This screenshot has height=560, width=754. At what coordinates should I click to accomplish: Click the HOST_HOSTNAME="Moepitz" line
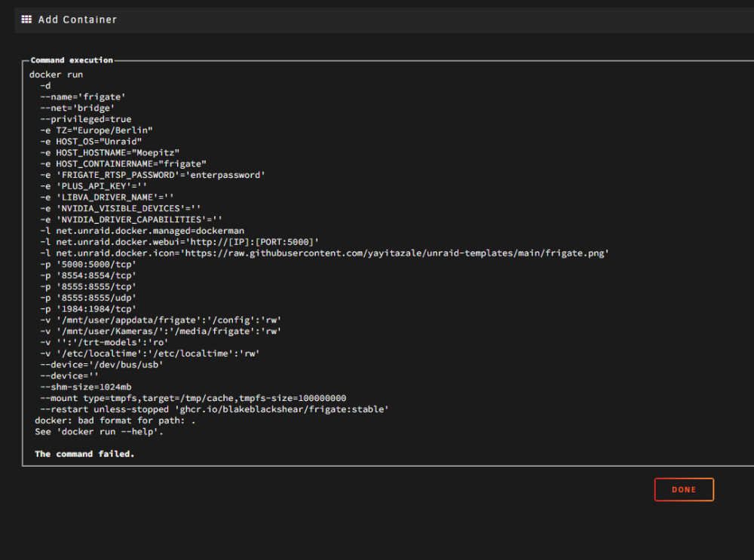point(109,152)
